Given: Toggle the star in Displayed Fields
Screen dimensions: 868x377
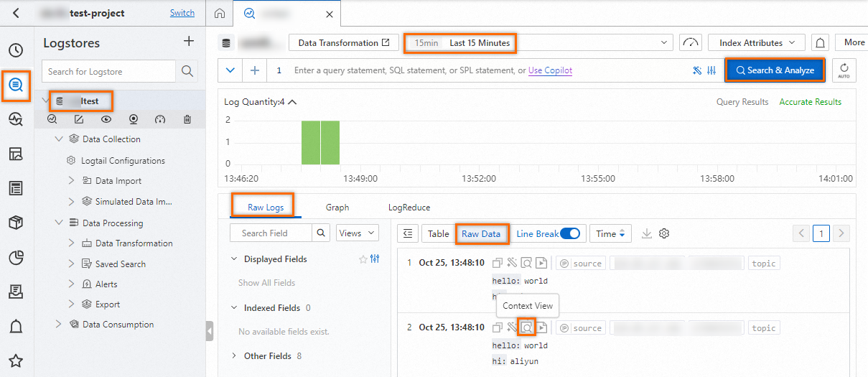Looking at the screenshot, I should click(x=363, y=259).
